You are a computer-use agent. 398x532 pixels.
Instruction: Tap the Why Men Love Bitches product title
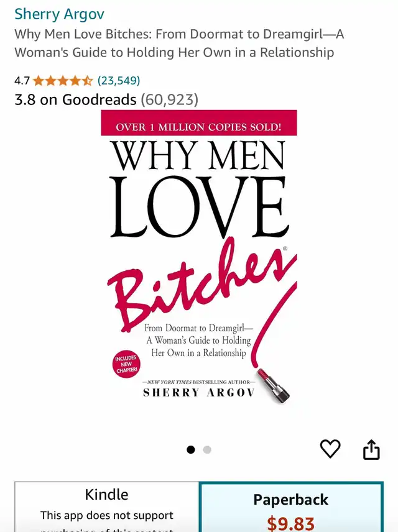(179, 43)
